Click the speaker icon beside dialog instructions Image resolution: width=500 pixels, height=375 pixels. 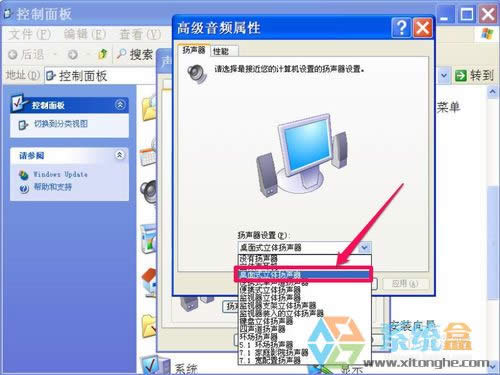[197, 74]
